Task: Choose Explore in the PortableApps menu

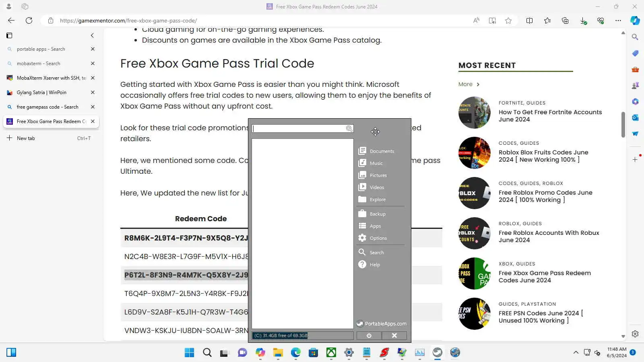Action: (372, 199)
